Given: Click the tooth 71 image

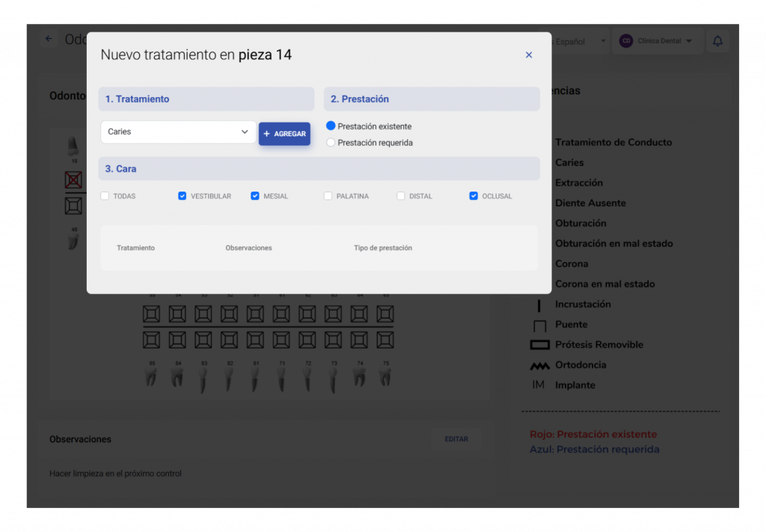Looking at the screenshot, I should click(281, 380).
